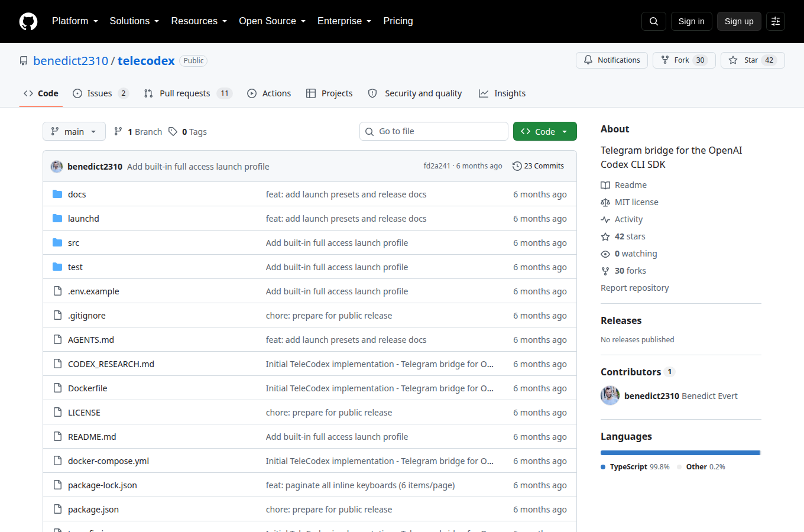804x532 pixels.
Task: Open benedict2310 owner profile link
Action: 71,61
